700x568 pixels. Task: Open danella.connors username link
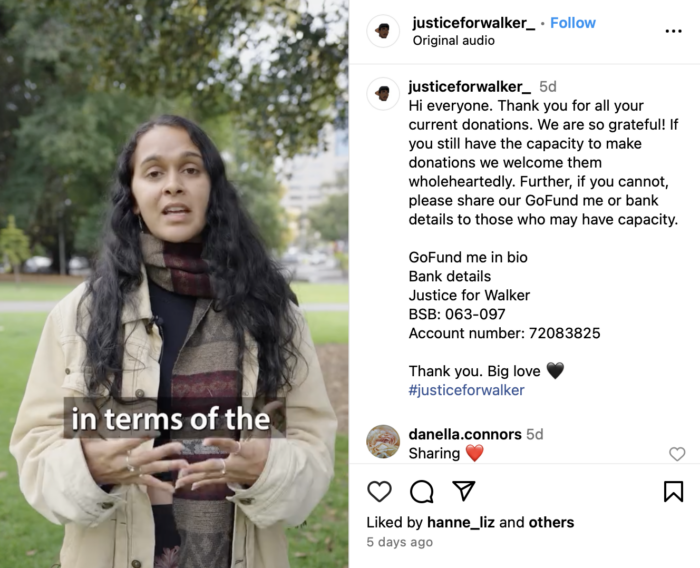(465, 434)
